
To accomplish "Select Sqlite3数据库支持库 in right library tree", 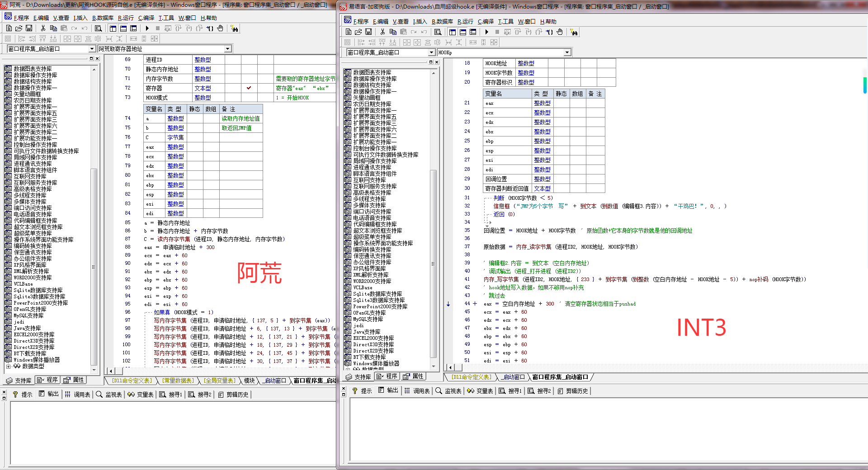I will pyautogui.click(x=379, y=300).
